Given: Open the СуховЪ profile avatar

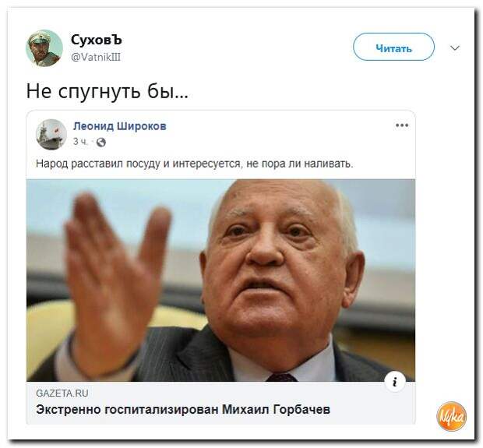Looking at the screenshot, I should [44, 48].
